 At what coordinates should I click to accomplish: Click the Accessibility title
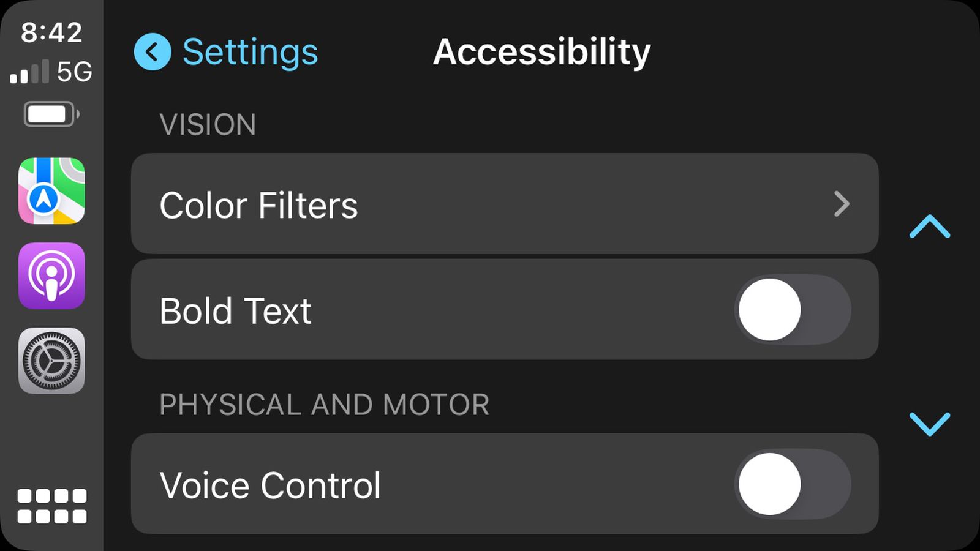[541, 51]
